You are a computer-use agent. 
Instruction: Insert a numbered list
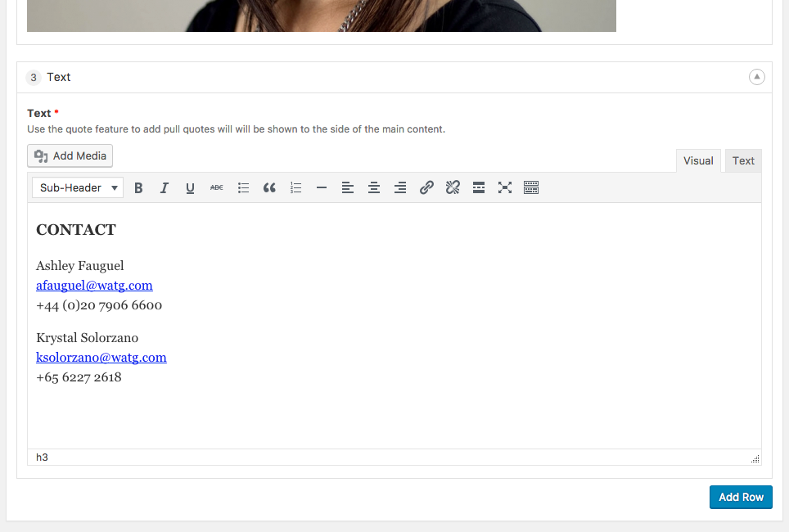coord(295,188)
